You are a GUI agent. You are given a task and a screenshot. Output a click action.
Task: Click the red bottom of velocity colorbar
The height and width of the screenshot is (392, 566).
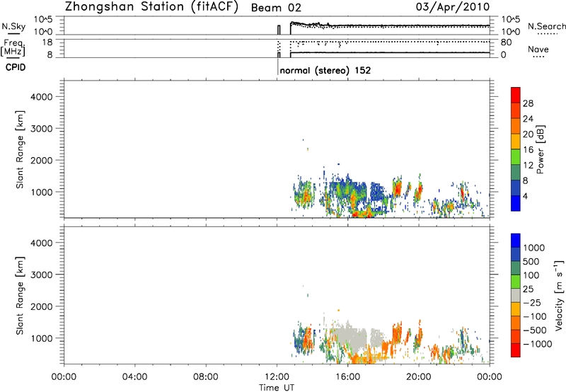pos(516,350)
